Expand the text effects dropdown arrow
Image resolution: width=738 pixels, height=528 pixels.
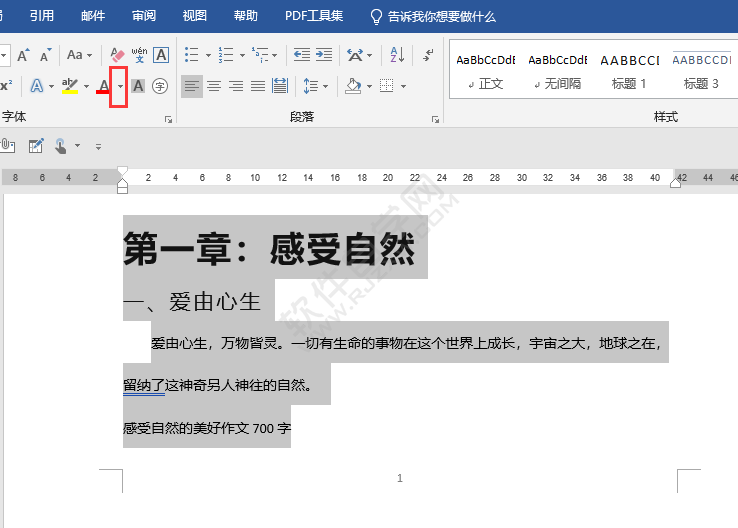(x=51, y=86)
